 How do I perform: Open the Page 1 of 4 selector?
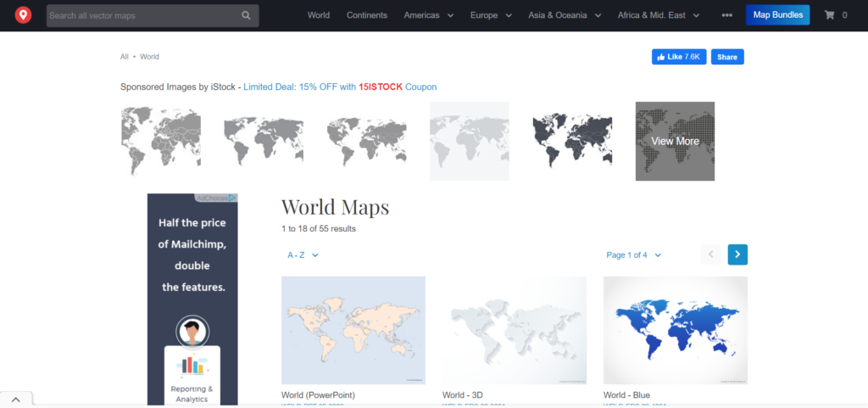[633, 254]
